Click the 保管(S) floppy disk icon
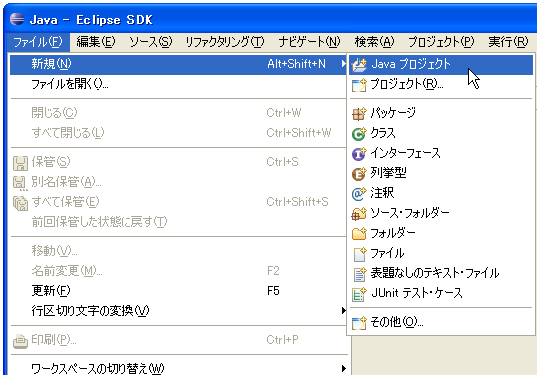The width and height of the screenshot is (537, 375). click(x=20, y=163)
